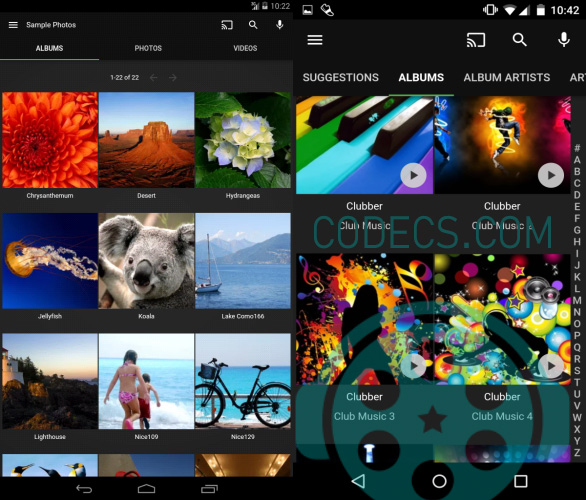The image size is (586, 500).
Task: Click 'Clubber' artist under Club Music 3 artwork
Action: pos(364,396)
